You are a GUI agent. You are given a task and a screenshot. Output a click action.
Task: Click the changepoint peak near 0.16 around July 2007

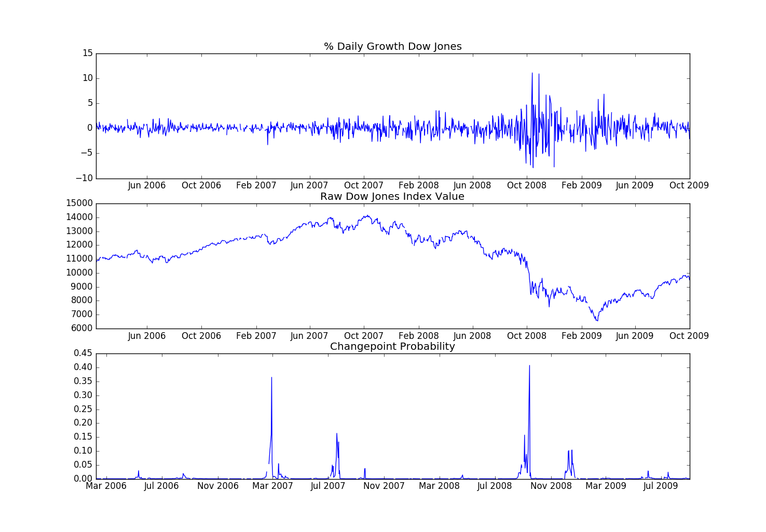click(337, 434)
